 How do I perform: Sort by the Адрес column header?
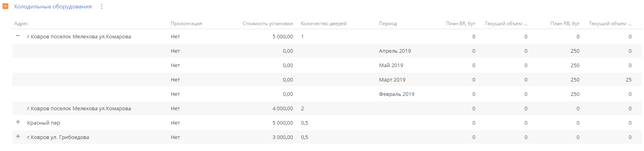21,24
